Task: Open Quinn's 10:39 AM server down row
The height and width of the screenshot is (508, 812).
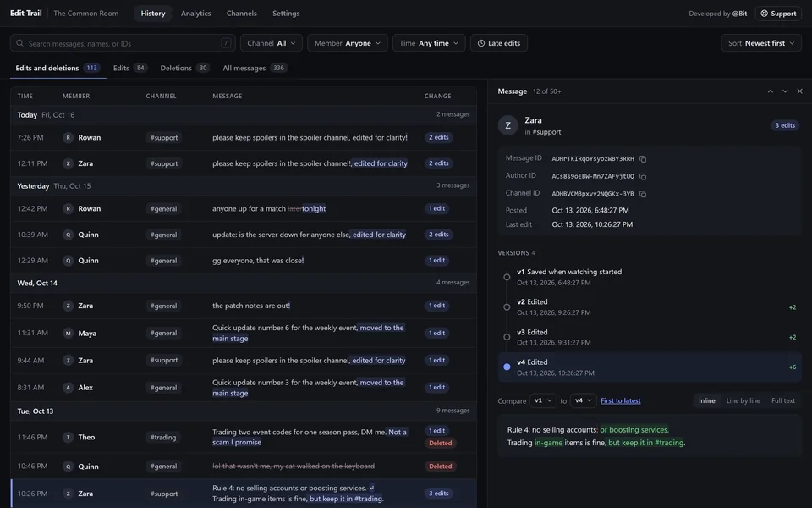Action: click(x=244, y=235)
